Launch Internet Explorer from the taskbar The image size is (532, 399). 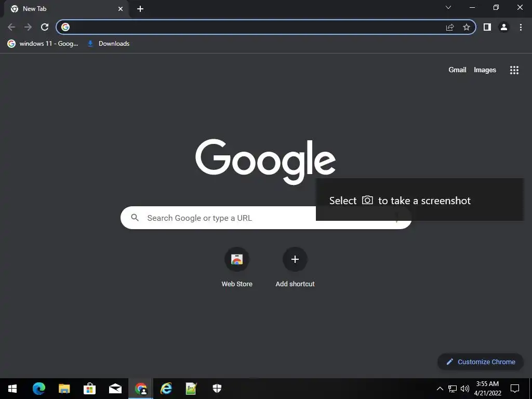click(166, 389)
